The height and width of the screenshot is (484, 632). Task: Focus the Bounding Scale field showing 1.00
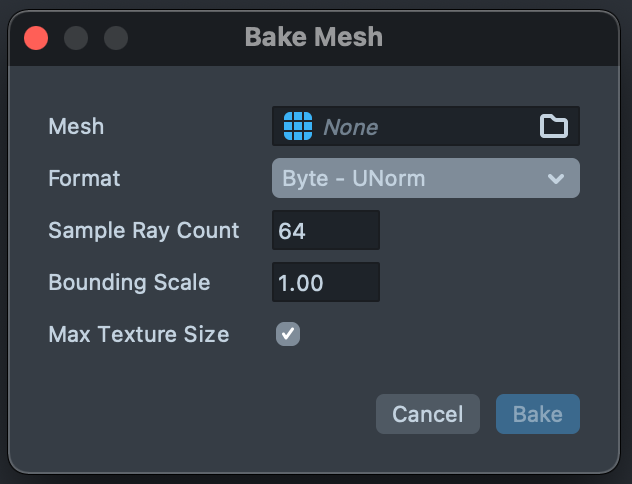pos(326,282)
